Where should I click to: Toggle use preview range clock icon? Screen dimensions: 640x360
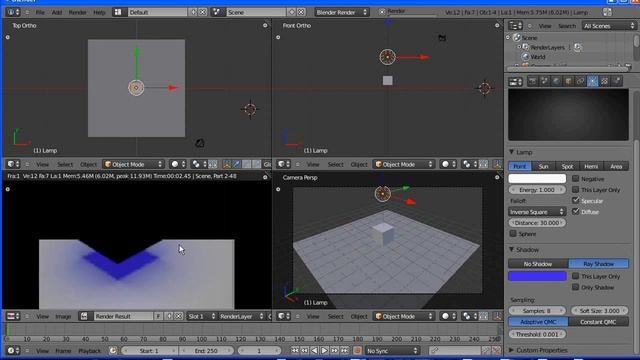click(113, 351)
